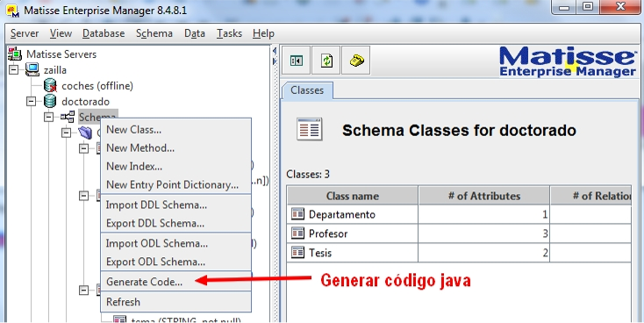Minimize the Matisse Enterprise Manager window
Image resolution: width=644 pixels, height=323 pixels.
pyautogui.click(x=564, y=7)
